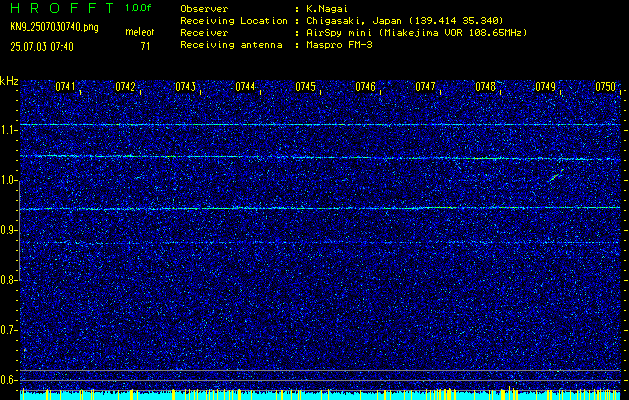
Task: Click the Receiver field label
Action: click(x=204, y=33)
